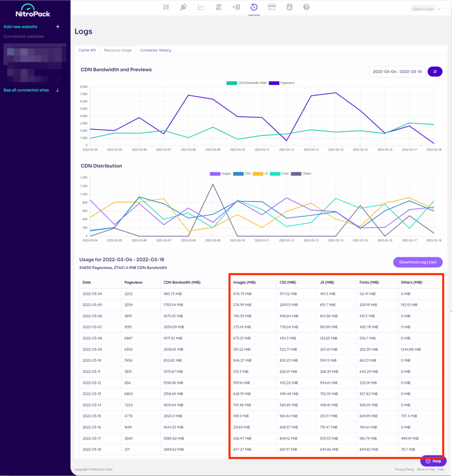Switch to the Cache API tab
Viewport: 452px width, 476px height.
coord(87,50)
